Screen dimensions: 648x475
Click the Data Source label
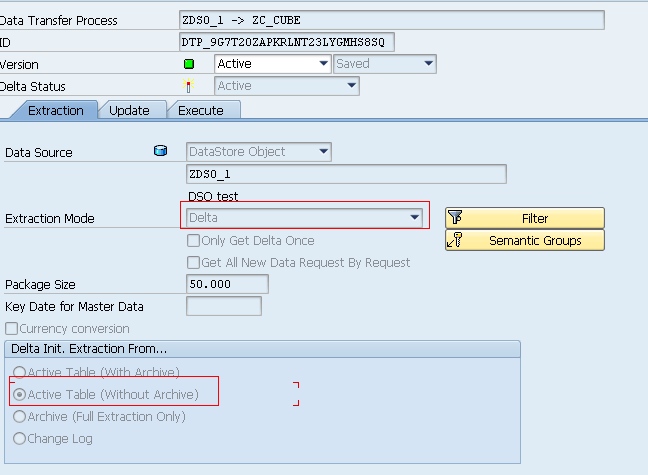[39, 153]
